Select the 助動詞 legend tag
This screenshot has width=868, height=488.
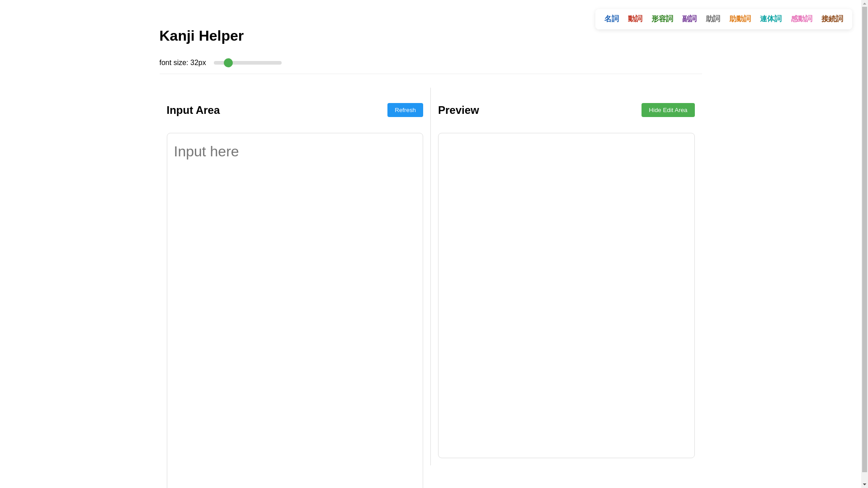point(740,19)
